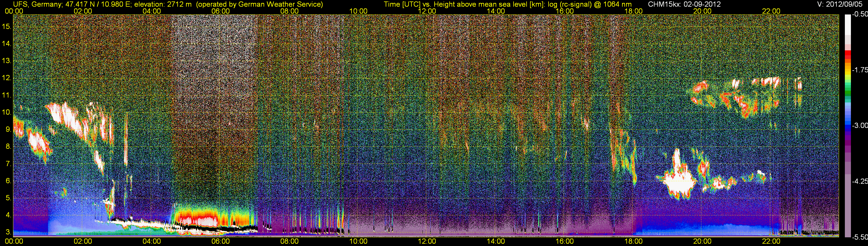Viewport: 868px width, 246px height.
Task: Click the '20:00' label on the lower time axis
Action: [702, 241]
